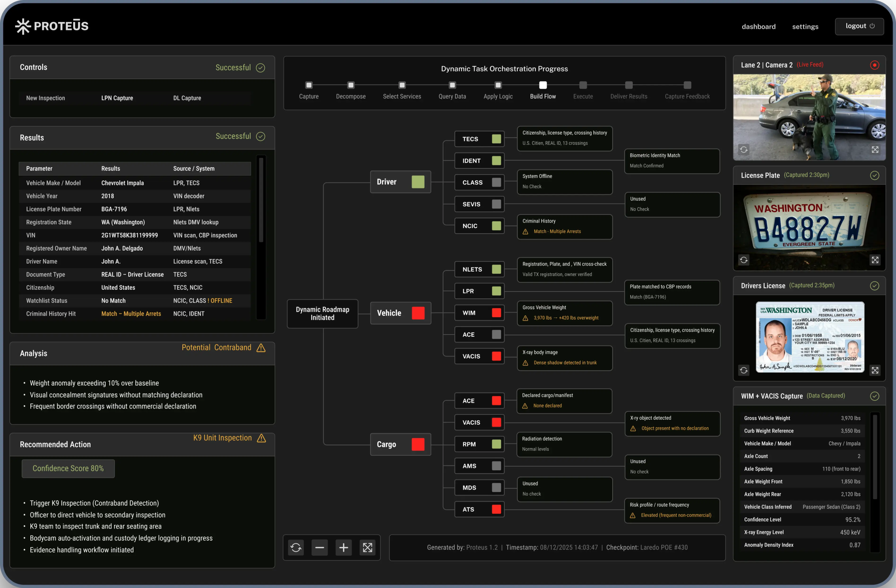896x588 pixels.
Task: Expand the Drivers License capture to fullscreen
Action: [x=875, y=370]
